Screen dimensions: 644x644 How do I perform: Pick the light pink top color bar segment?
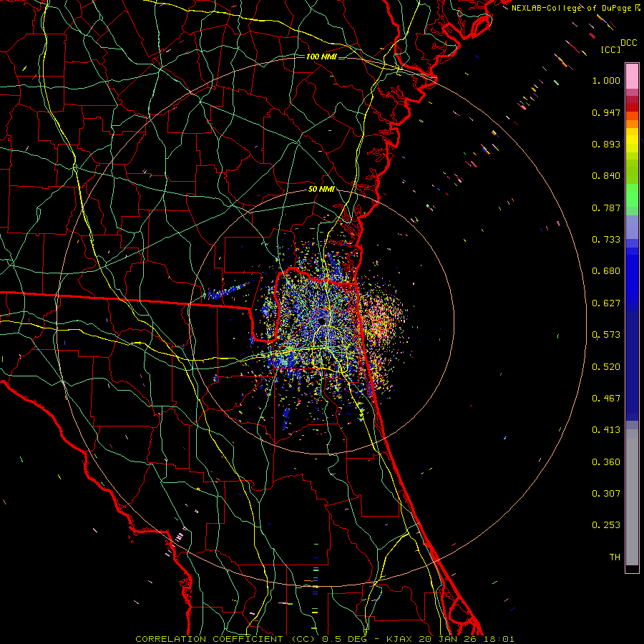point(632,77)
